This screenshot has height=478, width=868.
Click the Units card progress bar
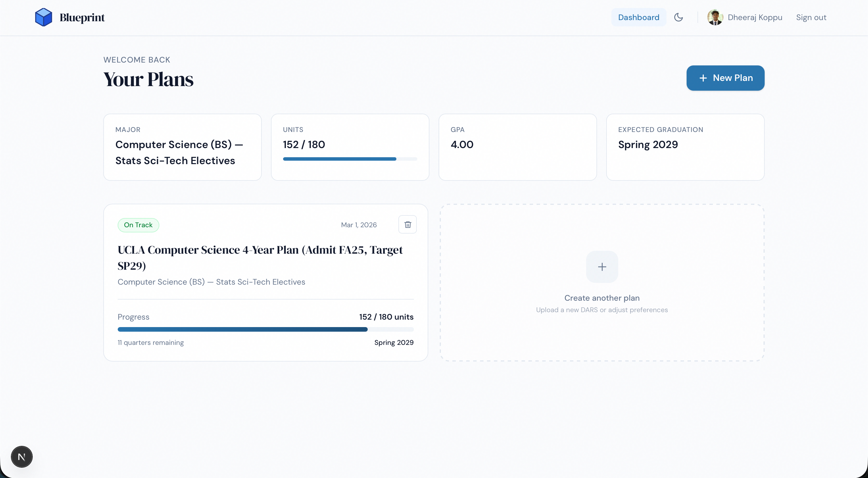coord(350,159)
